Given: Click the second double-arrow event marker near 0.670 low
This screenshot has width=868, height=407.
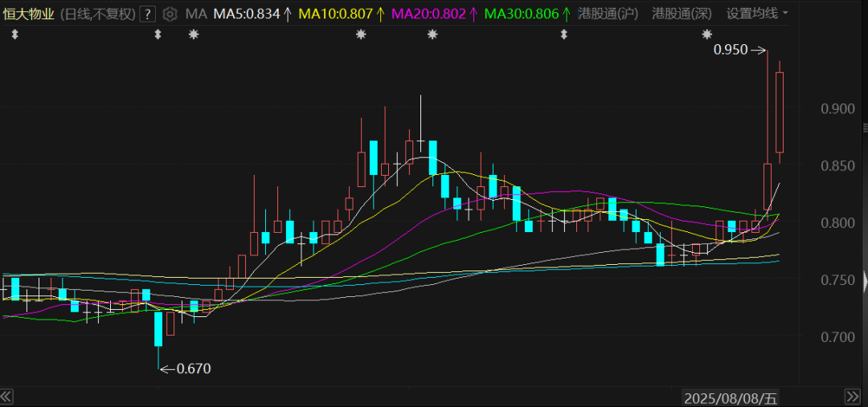Looking at the screenshot, I should tap(158, 35).
